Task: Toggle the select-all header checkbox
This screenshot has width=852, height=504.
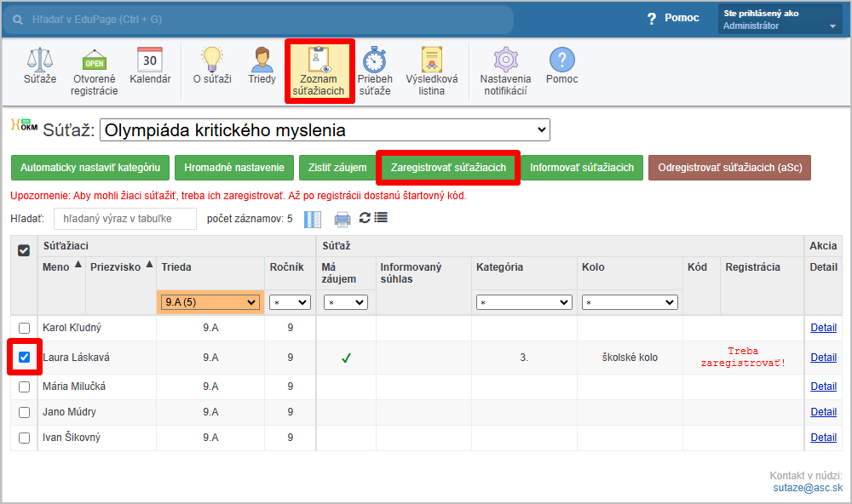Action: [x=24, y=250]
